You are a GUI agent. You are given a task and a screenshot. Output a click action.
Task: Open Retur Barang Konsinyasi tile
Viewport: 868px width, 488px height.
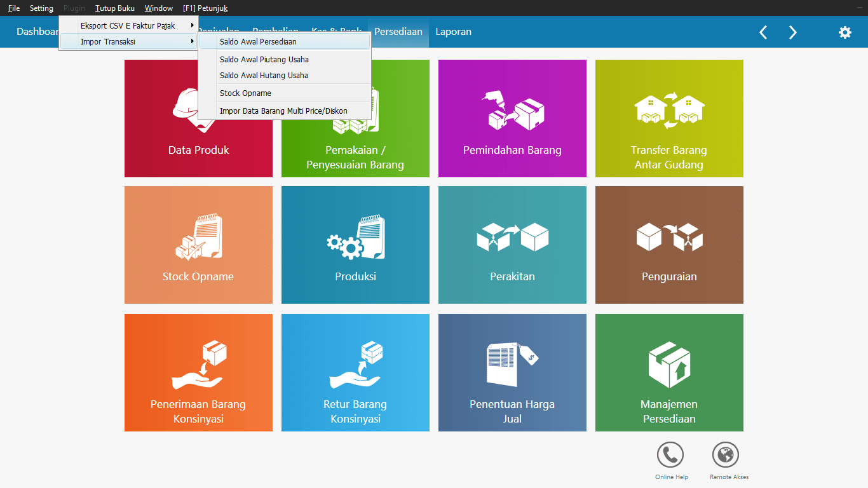[x=355, y=372]
